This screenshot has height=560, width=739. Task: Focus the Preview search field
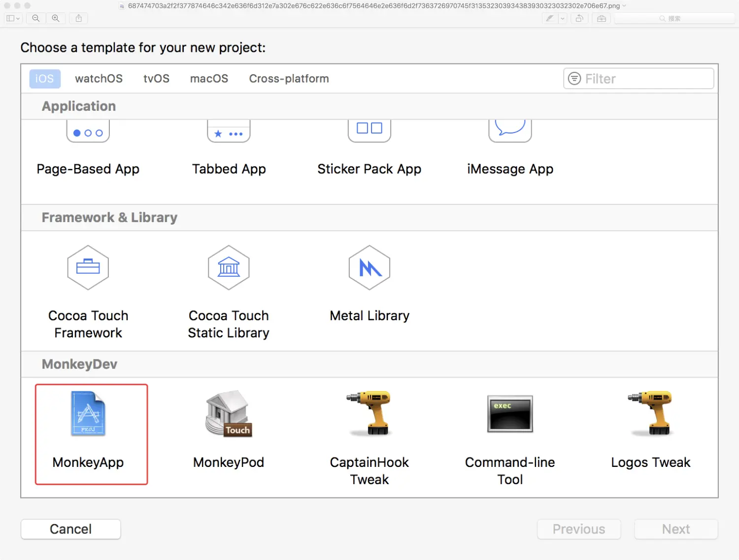[x=674, y=18]
